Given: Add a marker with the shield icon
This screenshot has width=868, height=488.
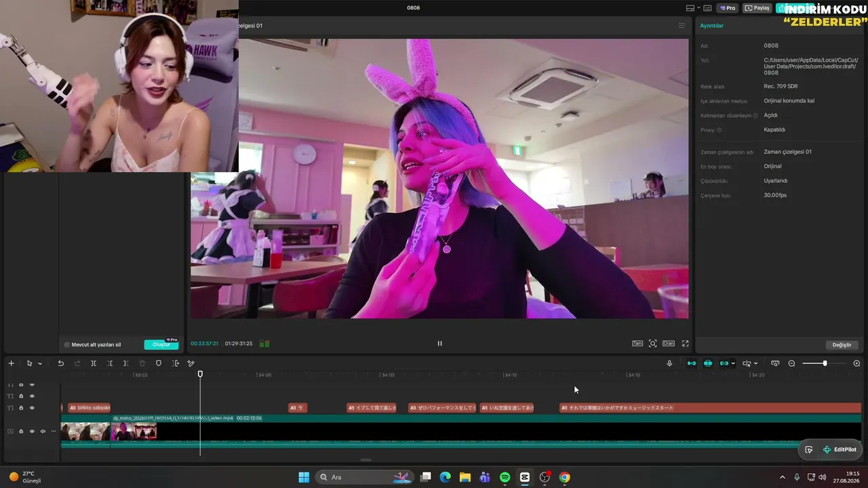Looking at the screenshot, I should tap(159, 363).
